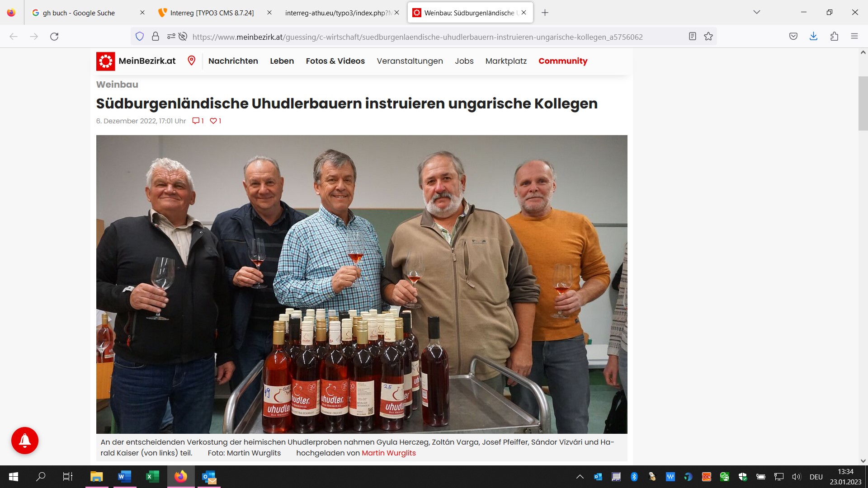Viewport: 868px width, 488px height.
Task: Open the comments bubble icon under the headline
Action: tap(196, 121)
